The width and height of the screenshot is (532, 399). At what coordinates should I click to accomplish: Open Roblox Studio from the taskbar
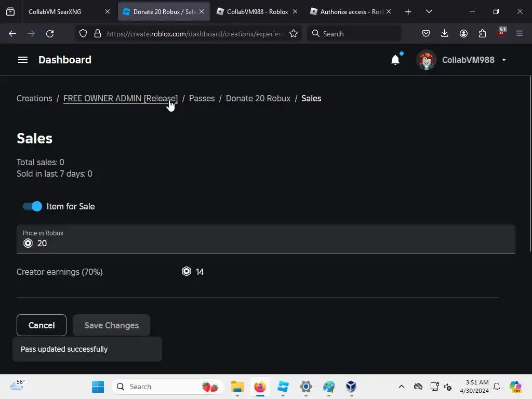(x=283, y=387)
